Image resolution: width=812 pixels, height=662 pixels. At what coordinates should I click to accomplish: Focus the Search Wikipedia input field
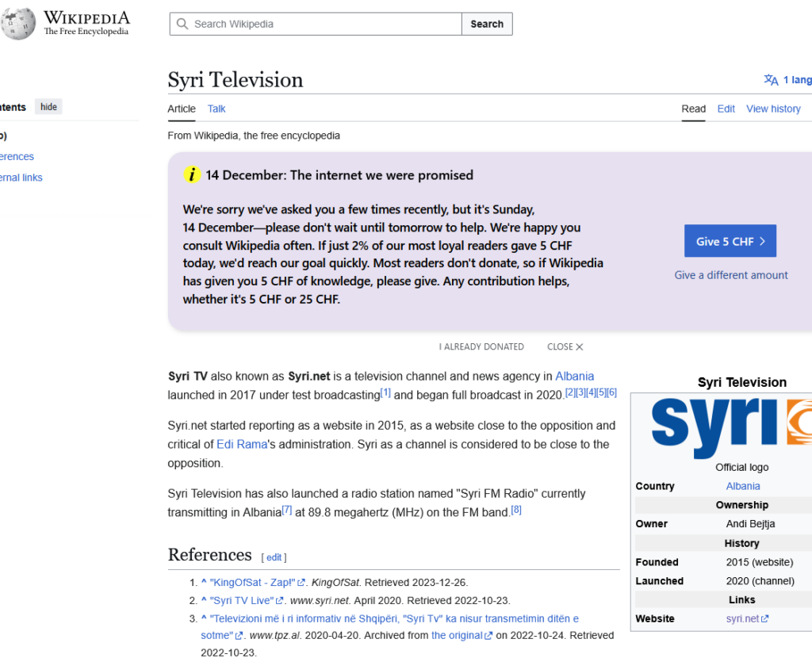click(x=325, y=24)
